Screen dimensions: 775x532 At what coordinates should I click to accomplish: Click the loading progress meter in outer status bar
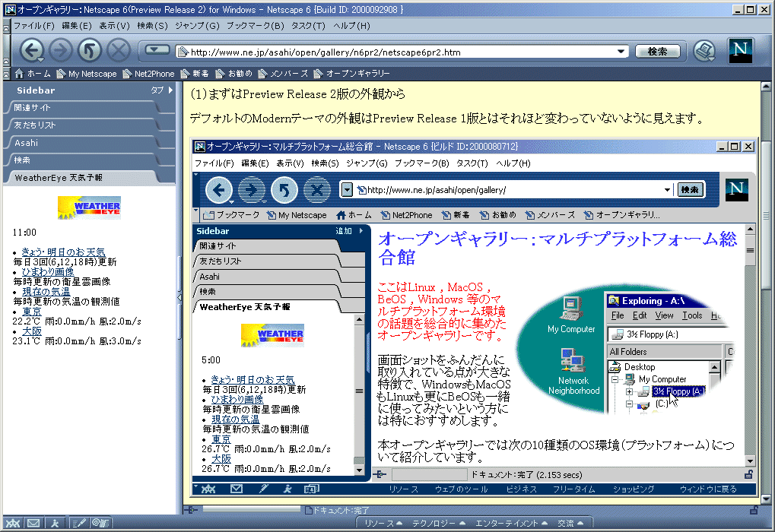click(251, 508)
